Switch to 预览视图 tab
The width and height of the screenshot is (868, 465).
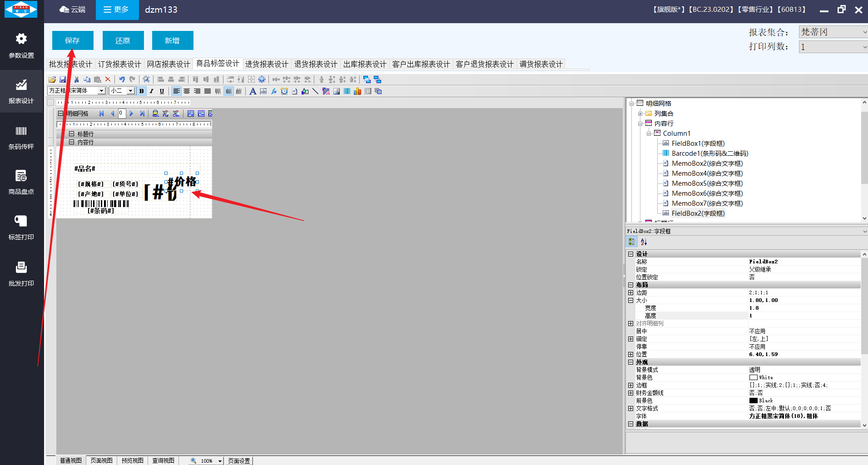[132, 460]
